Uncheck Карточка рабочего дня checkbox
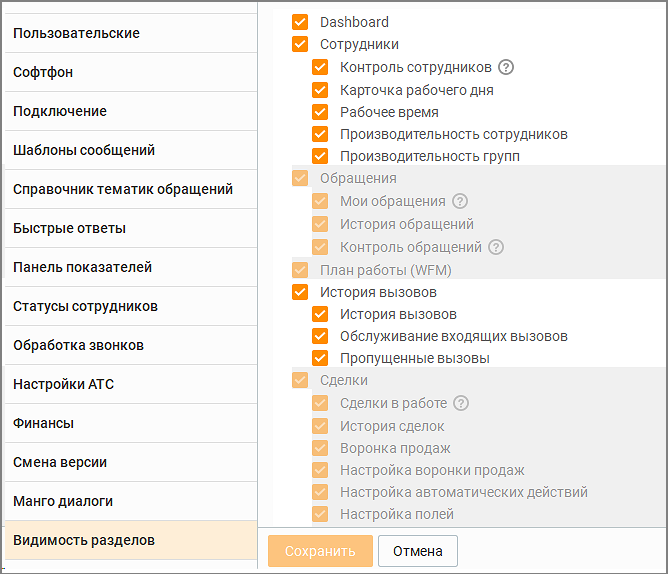668x574 pixels. (320, 90)
